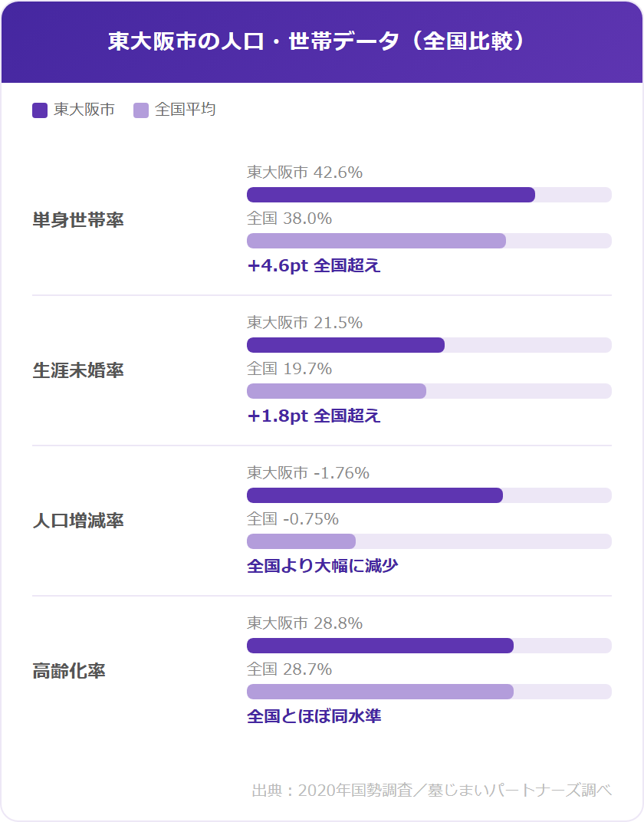Screen dimensions: 644x822
Task: Select the 全国平均 legend label
Action: [186, 110]
